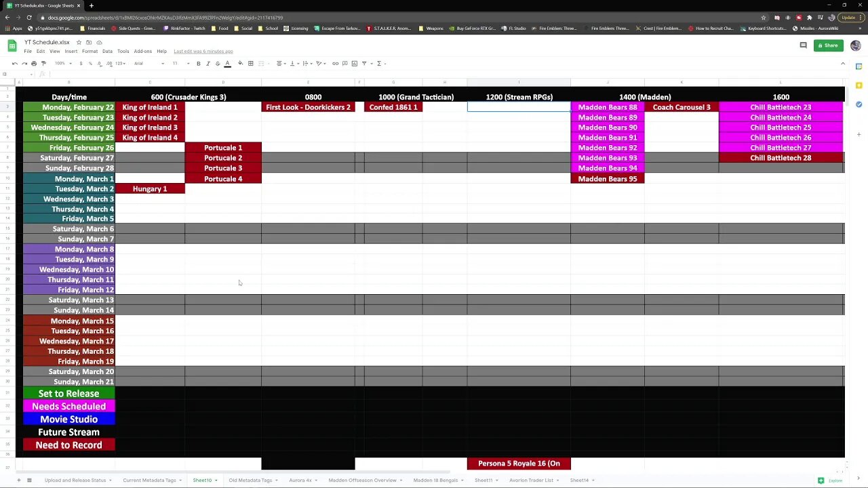Open the Calendar side panel icon
The height and width of the screenshot is (488, 868).
click(859, 66)
